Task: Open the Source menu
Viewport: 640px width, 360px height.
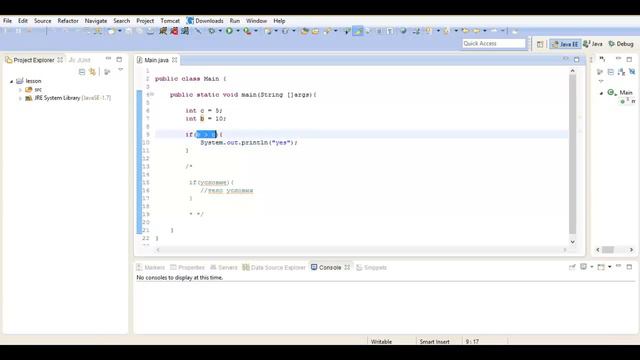Action: (42, 21)
